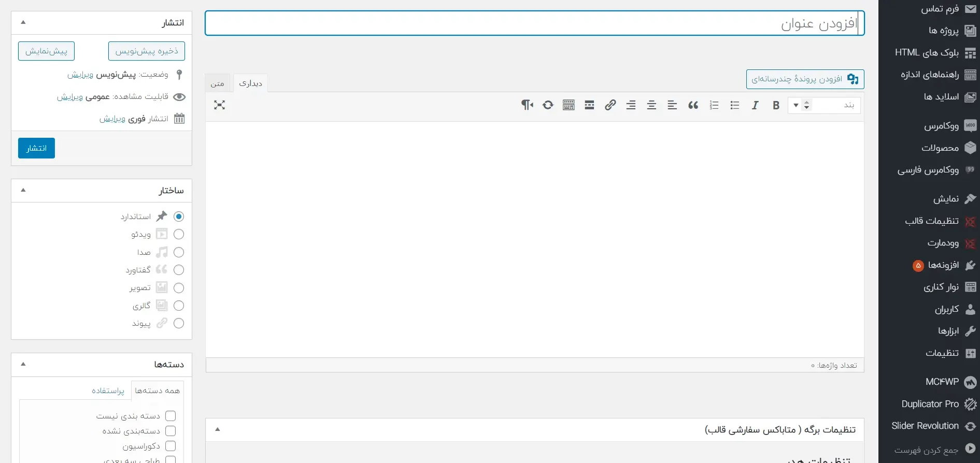Enter distraction-free fullscreen editor mode
The height and width of the screenshot is (463, 980).
pyautogui.click(x=219, y=105)
